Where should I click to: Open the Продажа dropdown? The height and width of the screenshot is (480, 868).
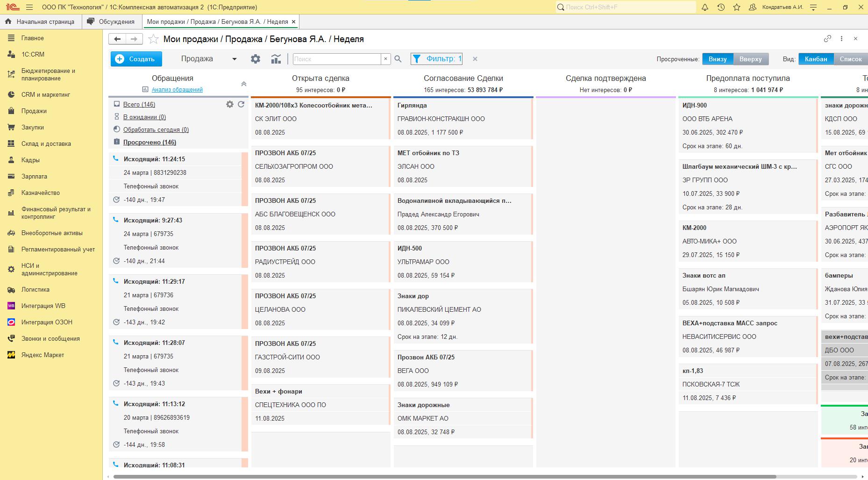209,59
